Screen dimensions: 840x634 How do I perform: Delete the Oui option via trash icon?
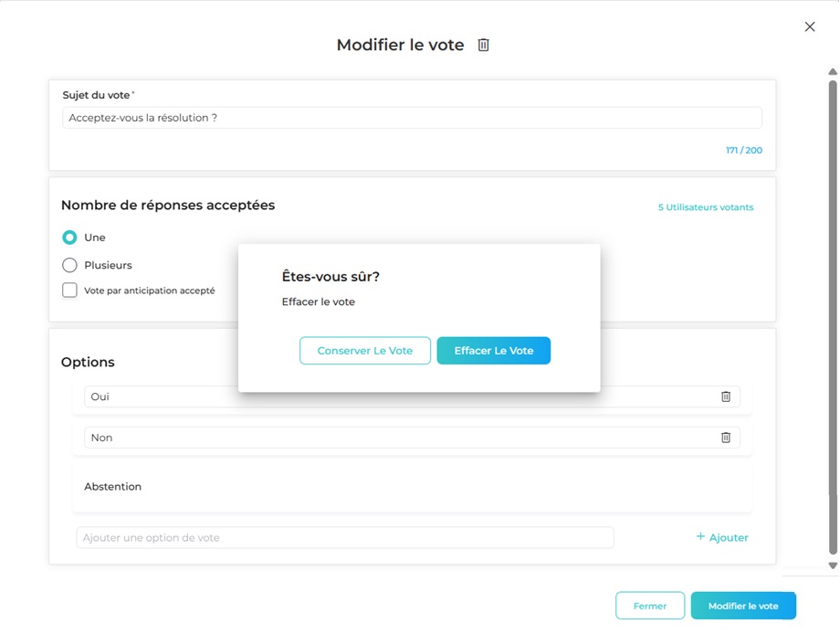pos(726,396)
